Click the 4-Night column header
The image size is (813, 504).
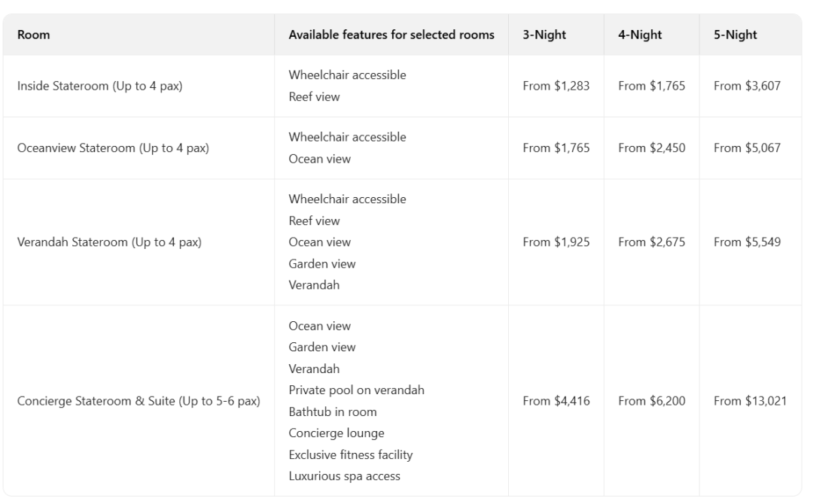640,35
